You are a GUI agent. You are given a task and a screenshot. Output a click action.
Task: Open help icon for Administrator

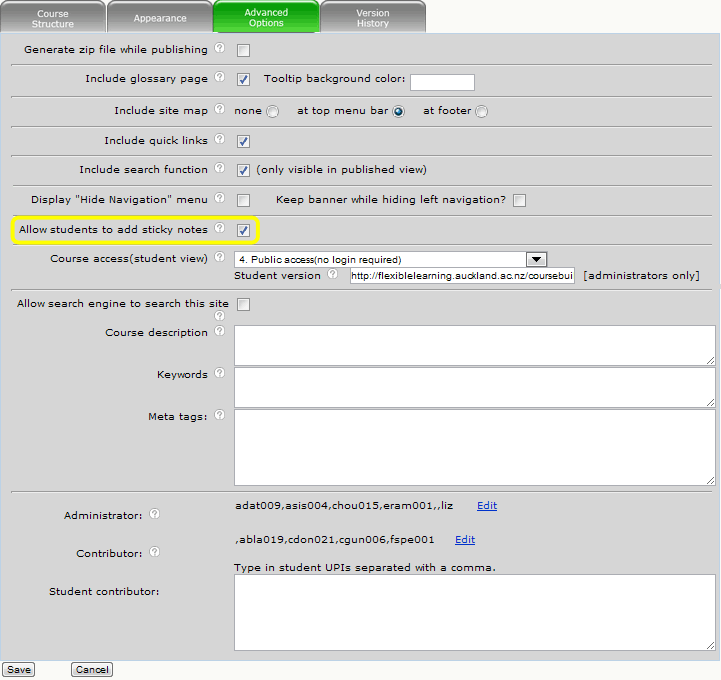[x=154, y=514]
